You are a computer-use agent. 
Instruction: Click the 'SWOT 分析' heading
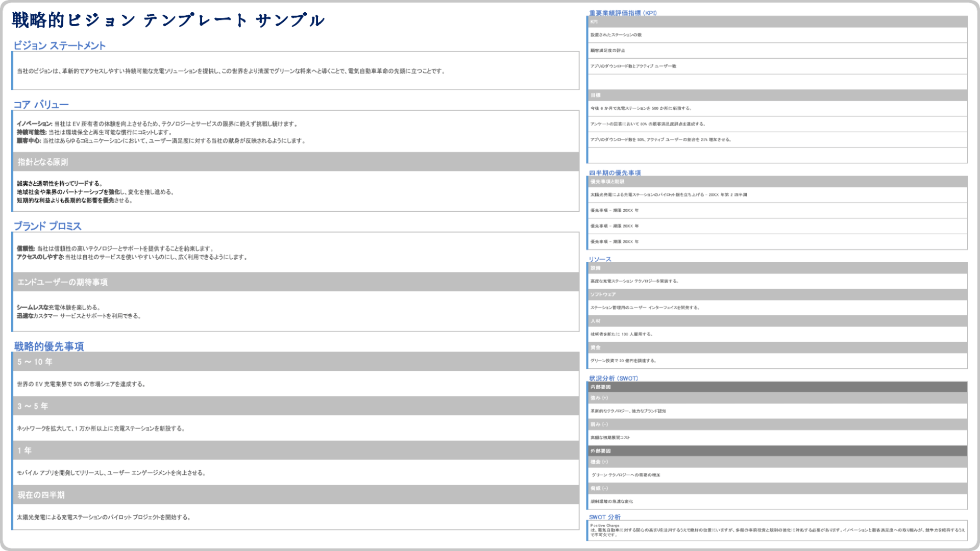[605, 517]
